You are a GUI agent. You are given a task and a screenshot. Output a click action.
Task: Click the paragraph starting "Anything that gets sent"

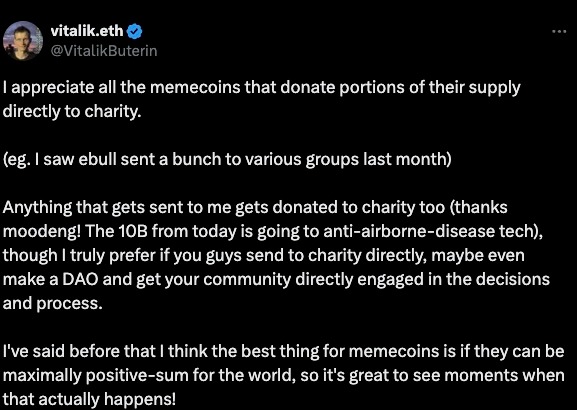pyautogui.click(x=276, y=255)
